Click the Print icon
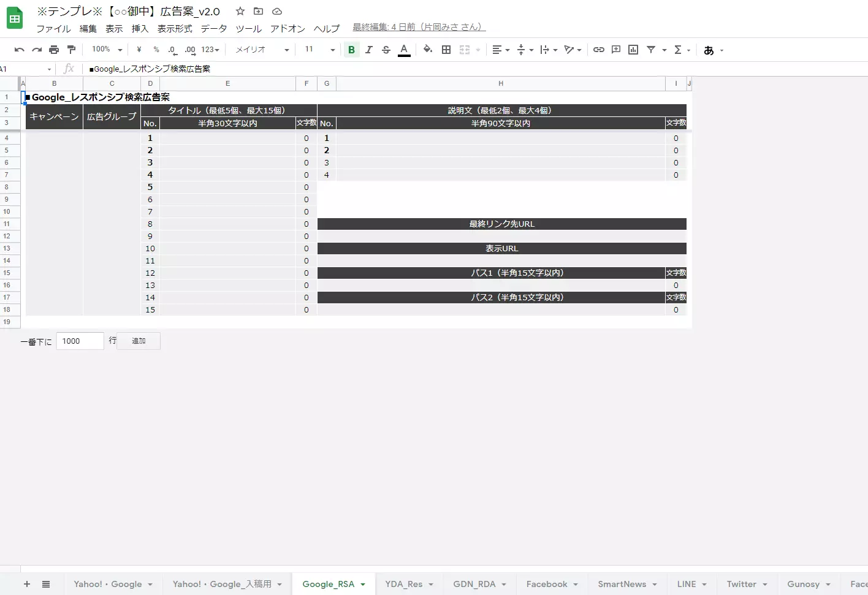Viewport: 868px width, 595px height. (x=54, y=50)
